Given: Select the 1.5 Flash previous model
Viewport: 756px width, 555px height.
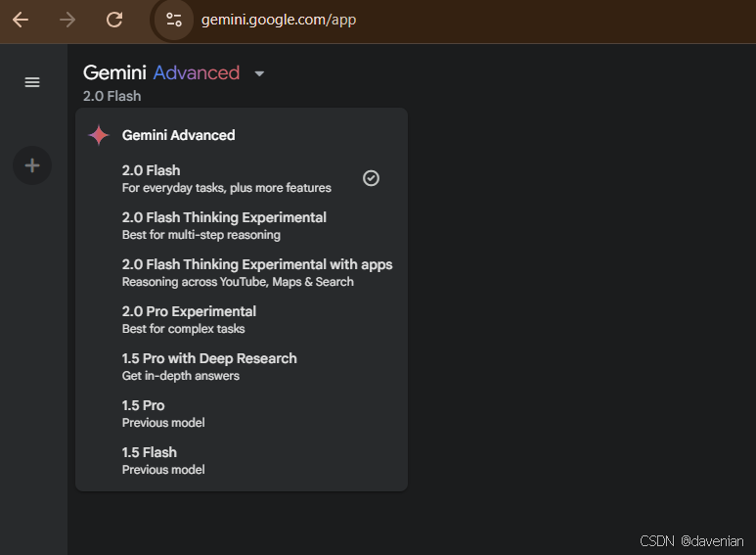Looking at the screenshot, I should pyautogui.click(x=241, y=460).
